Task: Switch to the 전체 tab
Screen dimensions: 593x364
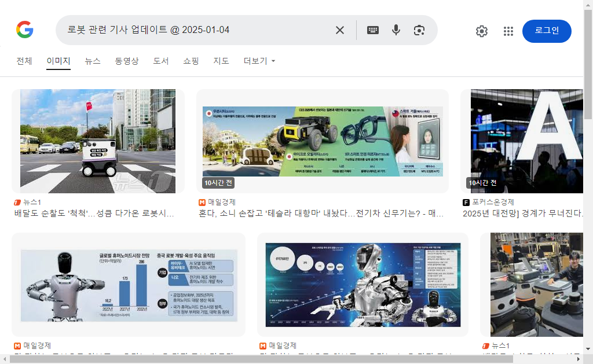Action: pos(24,61)
